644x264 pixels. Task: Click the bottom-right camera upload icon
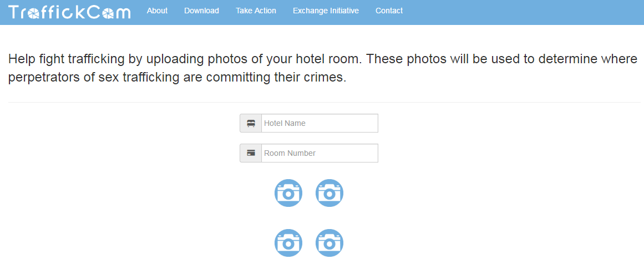pyautogui.click(x=329, y=243)
